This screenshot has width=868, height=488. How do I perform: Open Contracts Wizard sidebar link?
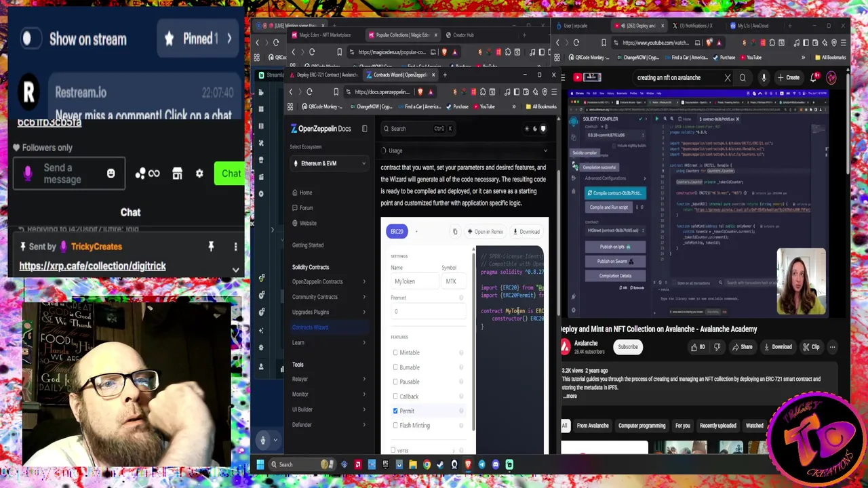tap(310, 327)
